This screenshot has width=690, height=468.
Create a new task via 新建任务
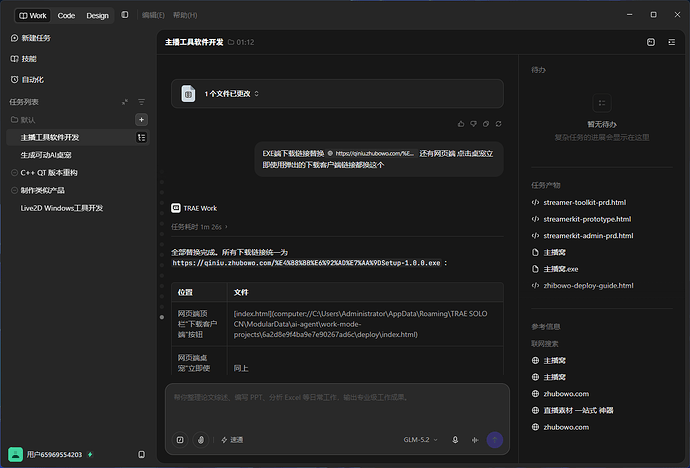pos(30,38)
